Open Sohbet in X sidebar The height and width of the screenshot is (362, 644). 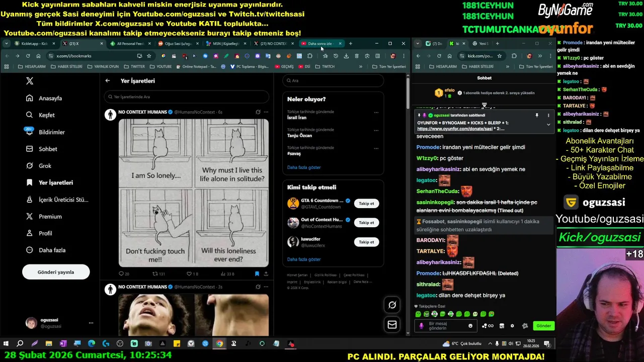click(x=42, y=149)
